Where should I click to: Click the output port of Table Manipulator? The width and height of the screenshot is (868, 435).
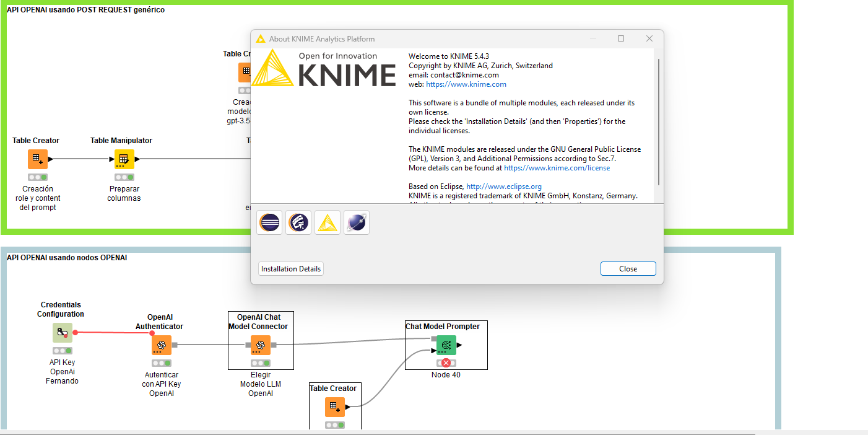(137, 159)
